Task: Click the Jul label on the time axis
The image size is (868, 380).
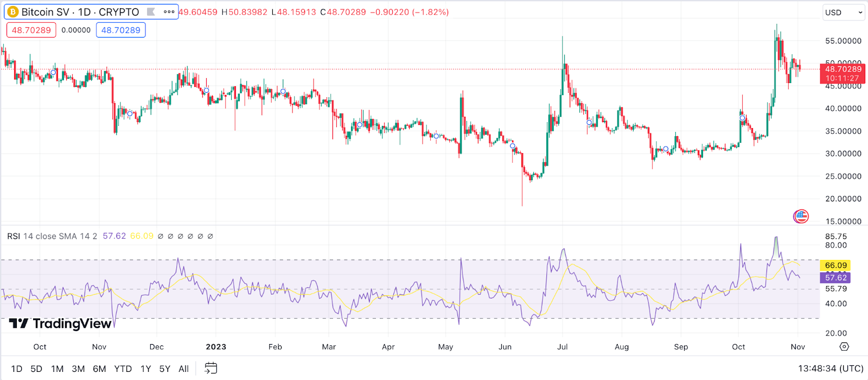Action: [x=563, y=347]
